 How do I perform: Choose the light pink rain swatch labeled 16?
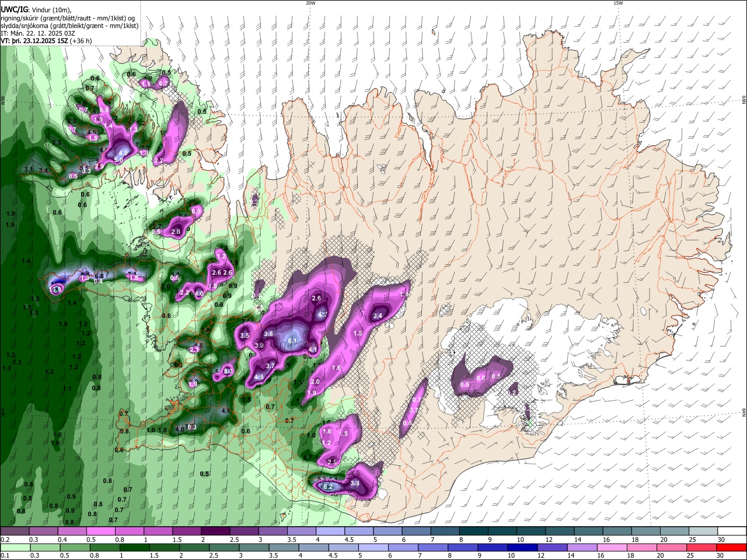point(611,547)
